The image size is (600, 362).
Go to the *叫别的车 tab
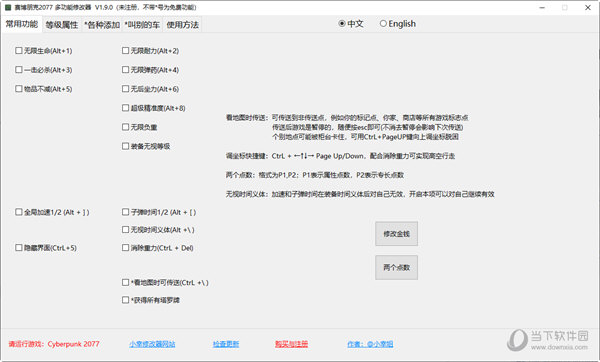(142, 25)
